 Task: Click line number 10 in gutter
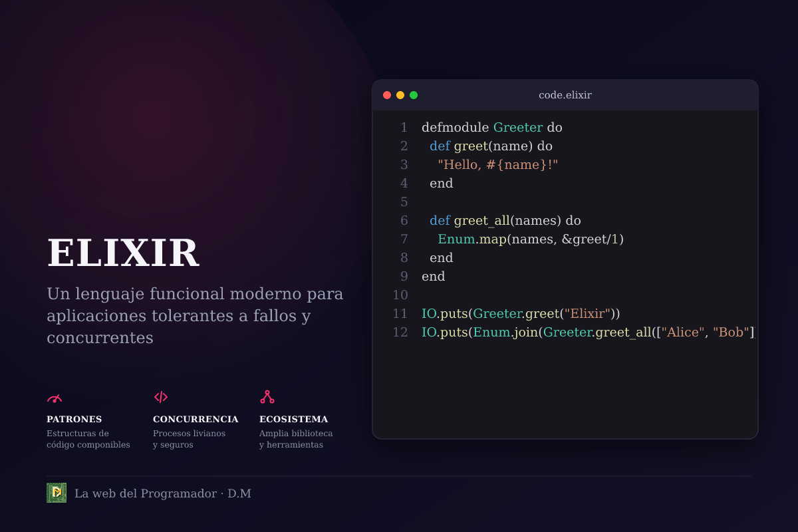(x=400, y=295)
